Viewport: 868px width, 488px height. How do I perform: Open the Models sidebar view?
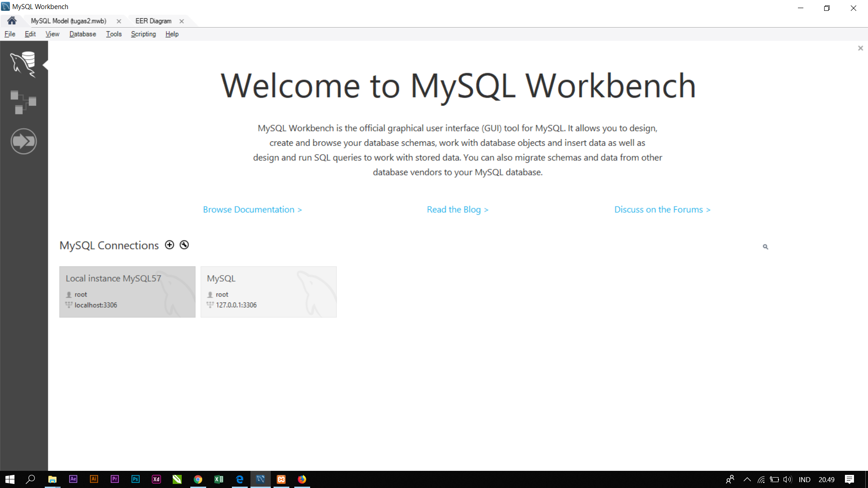[x=24, y=102]
